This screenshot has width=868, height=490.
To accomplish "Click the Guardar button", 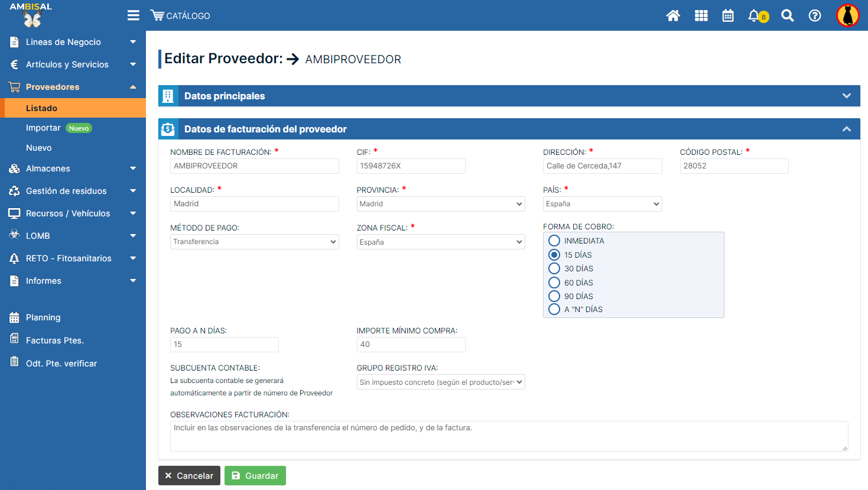I will pyautogui.click(x=255, y=476).
